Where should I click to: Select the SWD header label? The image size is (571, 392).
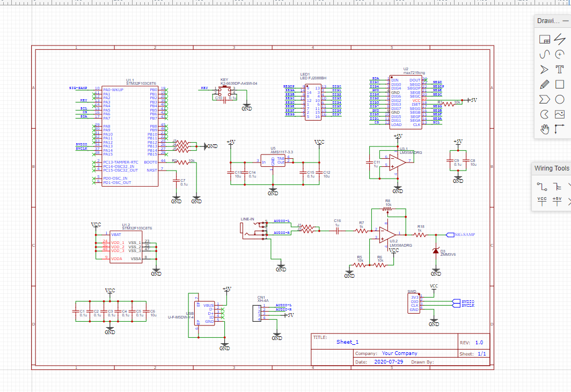pyautogui.click(x=412, y=292)
